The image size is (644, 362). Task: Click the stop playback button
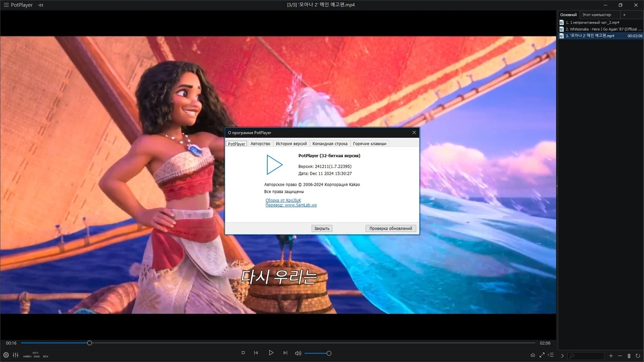[243, 353]
